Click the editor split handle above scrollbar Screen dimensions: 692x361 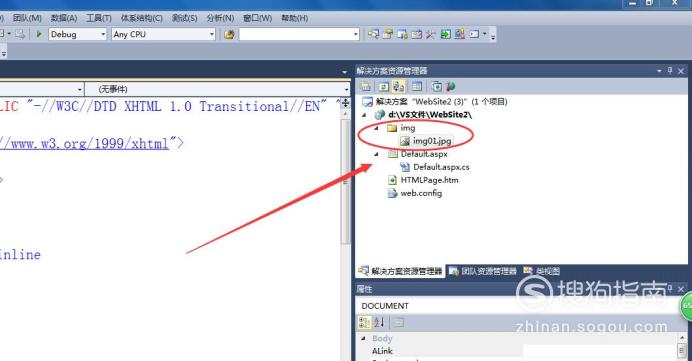coord(346,103)
